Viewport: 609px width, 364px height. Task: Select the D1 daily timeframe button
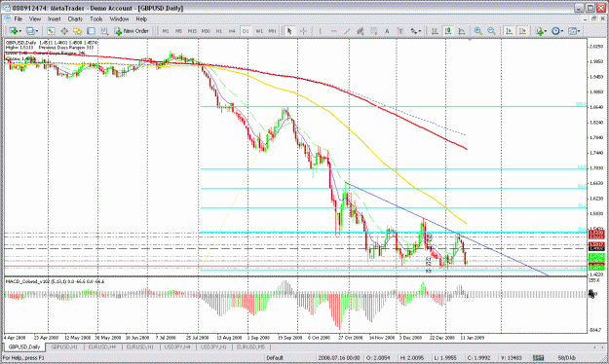click(x=246, y=31)
